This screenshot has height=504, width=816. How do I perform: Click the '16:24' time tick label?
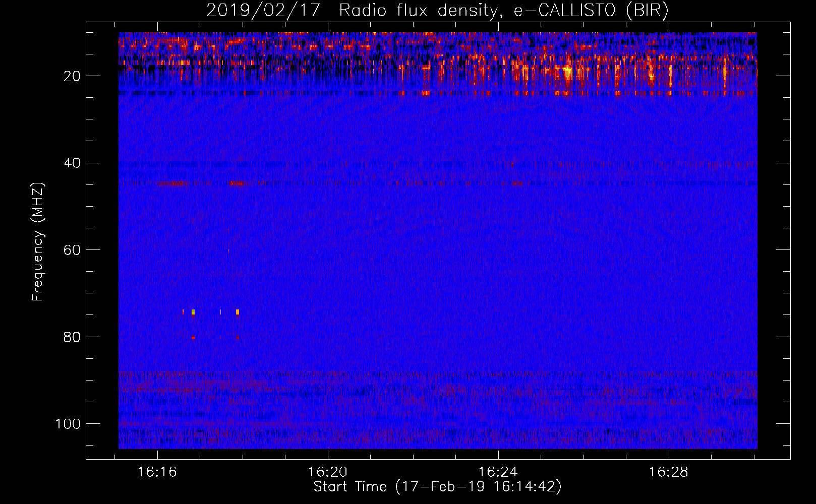click(498, 472)
